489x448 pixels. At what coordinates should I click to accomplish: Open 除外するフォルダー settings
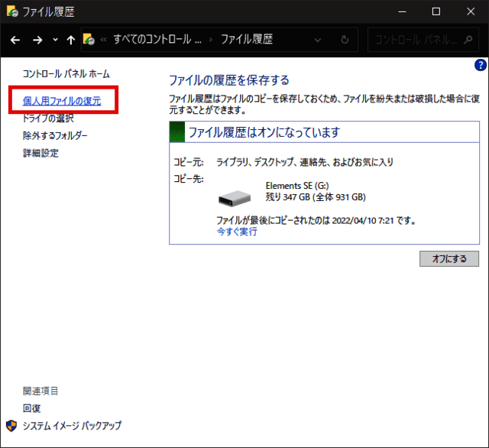[x=55, y=135]
